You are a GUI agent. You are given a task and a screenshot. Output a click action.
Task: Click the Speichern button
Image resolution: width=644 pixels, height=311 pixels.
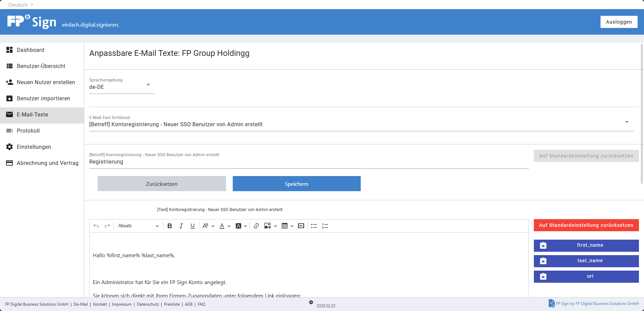pyautogui.click(x=296, y=184)
